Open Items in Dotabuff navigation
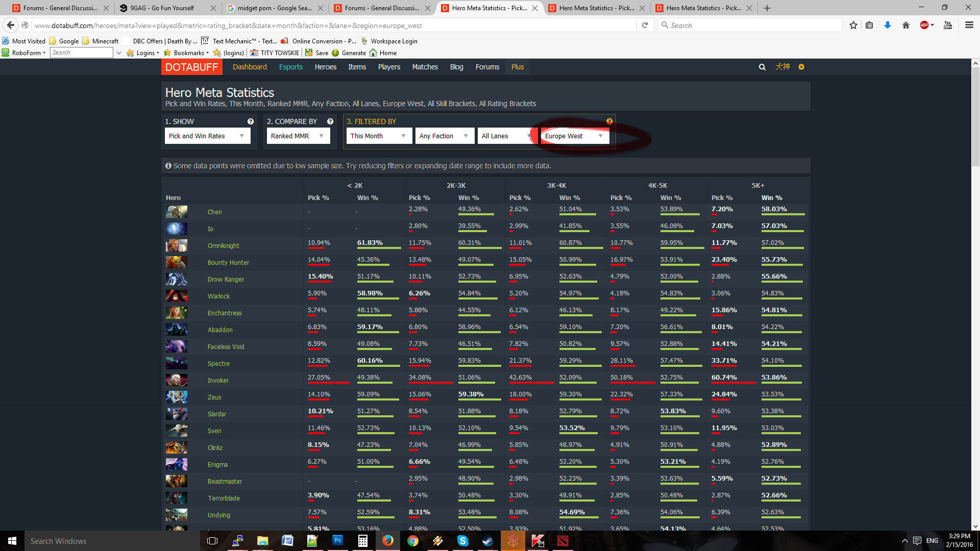Image resolution: width=980 pixels, height=551 pixels. pos(357,67)
